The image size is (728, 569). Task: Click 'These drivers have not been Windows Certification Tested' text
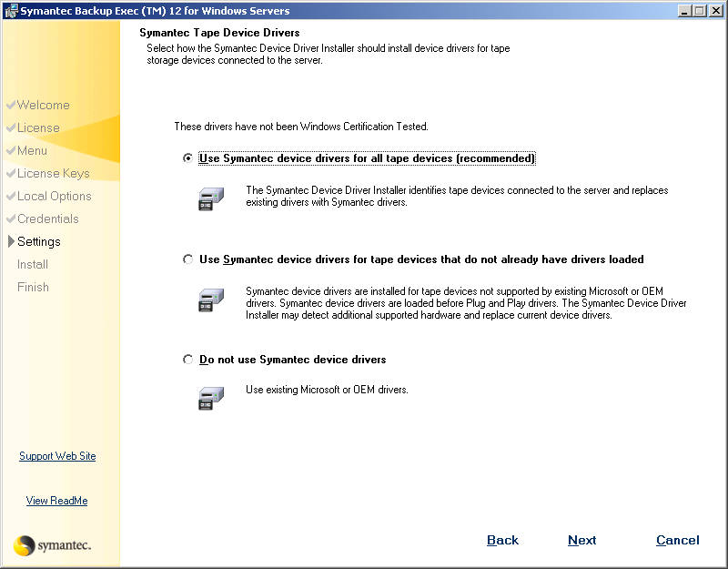tap(301, 127)
